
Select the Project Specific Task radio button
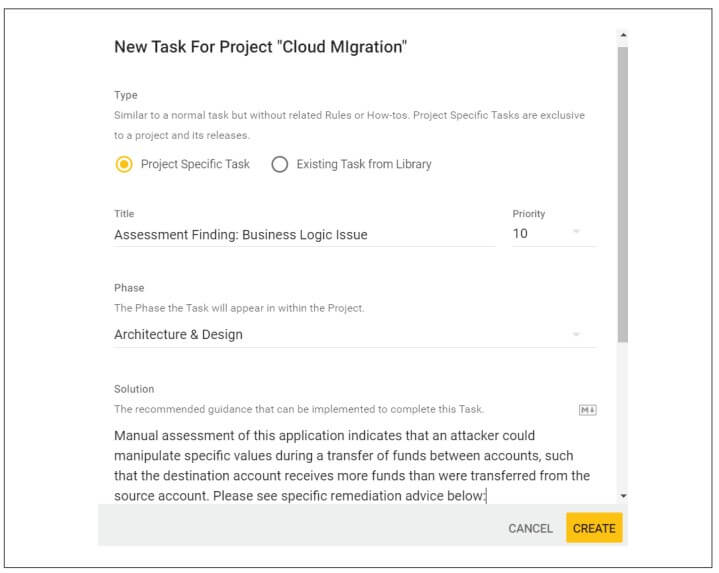click(124, 164)
